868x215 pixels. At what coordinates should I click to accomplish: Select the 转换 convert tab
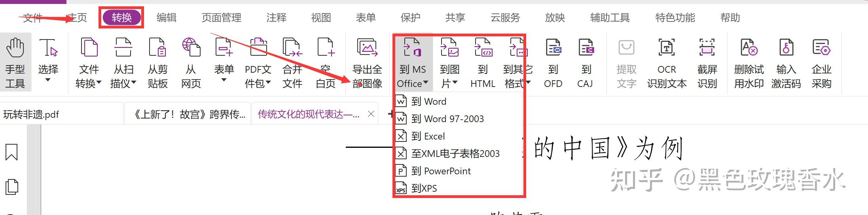pyautogui.click(x=121, y=17)
